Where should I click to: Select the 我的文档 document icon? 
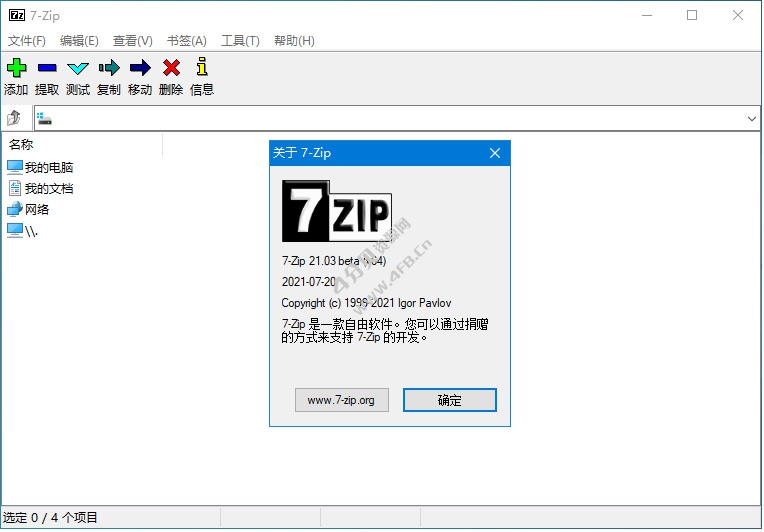tap(15, 188)
